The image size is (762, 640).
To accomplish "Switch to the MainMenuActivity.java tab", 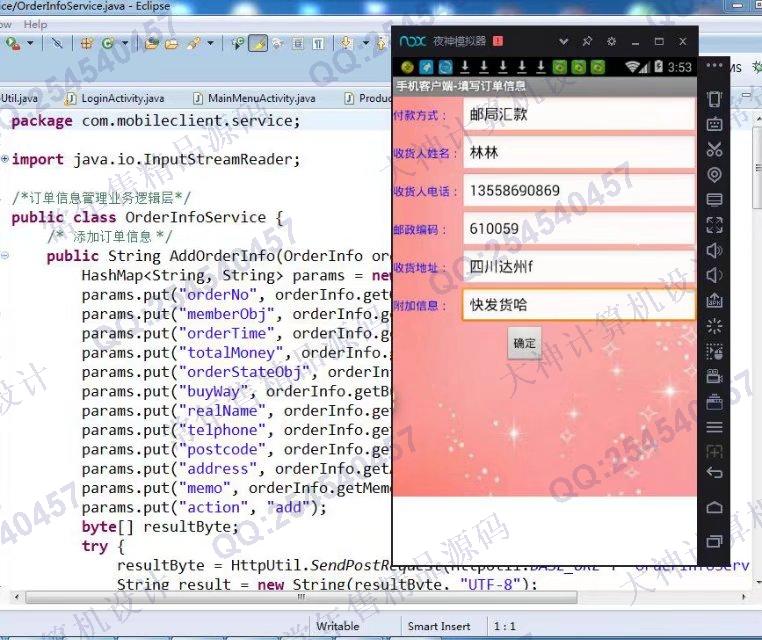I will 255,98.
